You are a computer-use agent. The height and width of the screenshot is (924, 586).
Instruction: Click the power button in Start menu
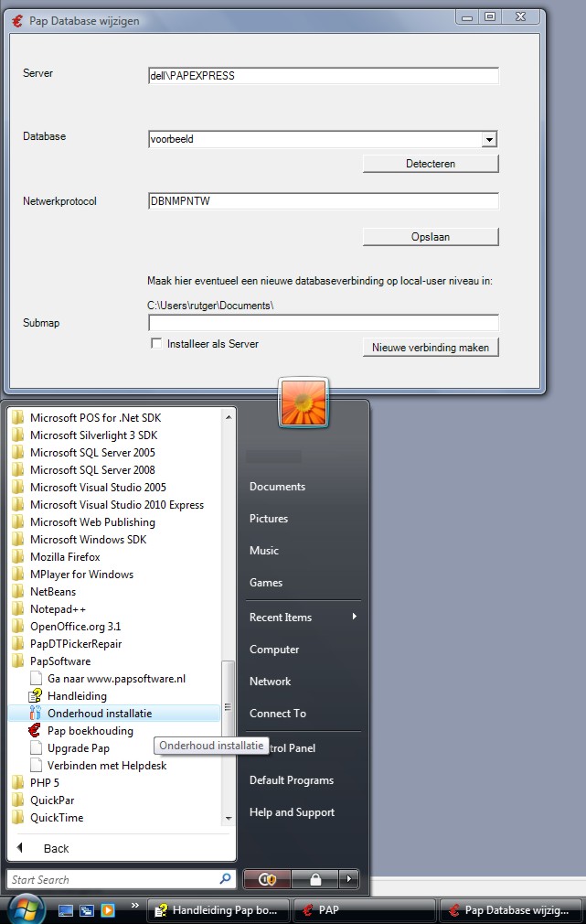click(x=267, y=879)
